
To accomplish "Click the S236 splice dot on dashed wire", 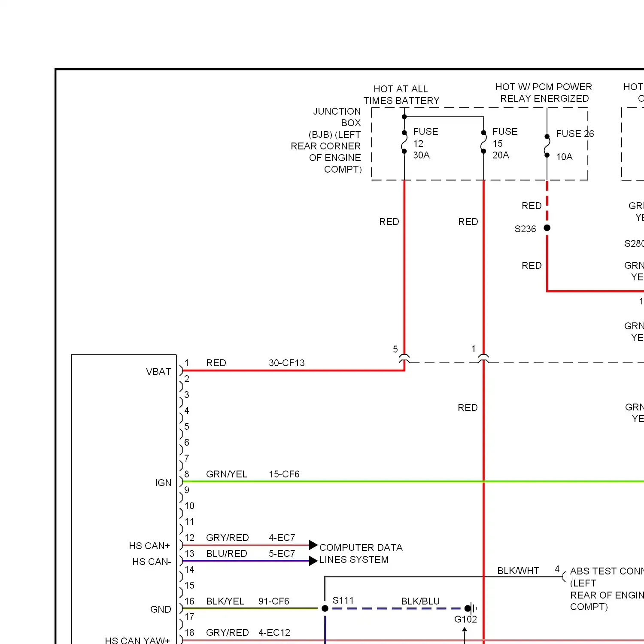I will click(x=547, y=228).
